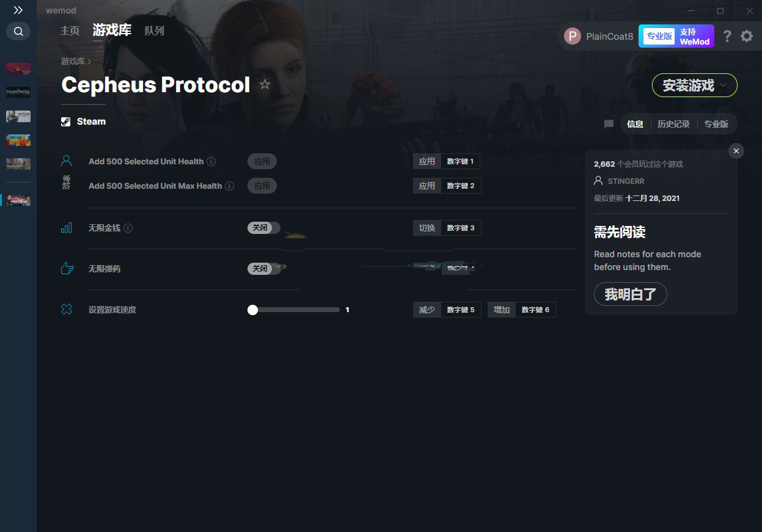Click the 专业版 upgrade button

pyautogui.click(x=659, y=36)
